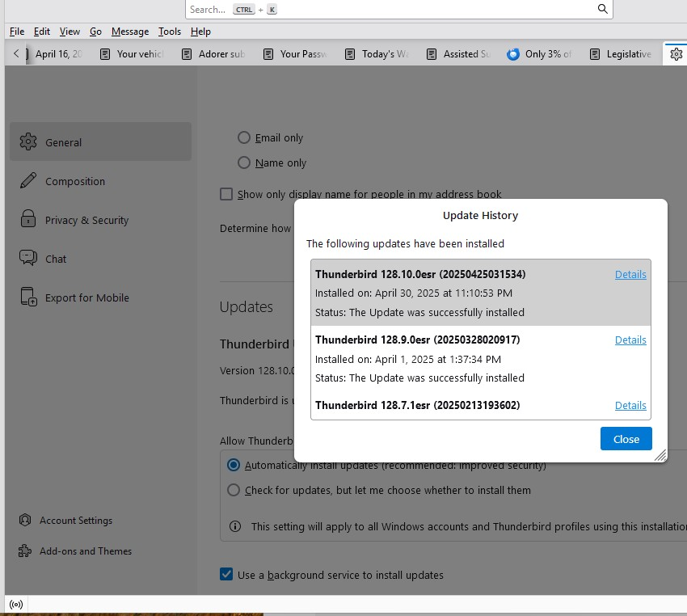This screenshot has height=616, width=687.
Task: Click the Add-ons and Themes puzzle icon
Action: click(x=25, y=551)
